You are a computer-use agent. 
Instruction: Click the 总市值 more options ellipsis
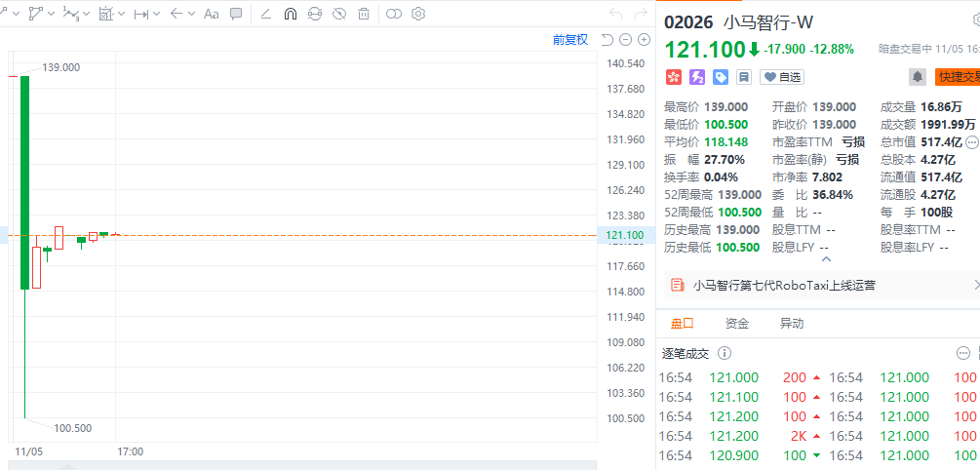click(972, 141)
